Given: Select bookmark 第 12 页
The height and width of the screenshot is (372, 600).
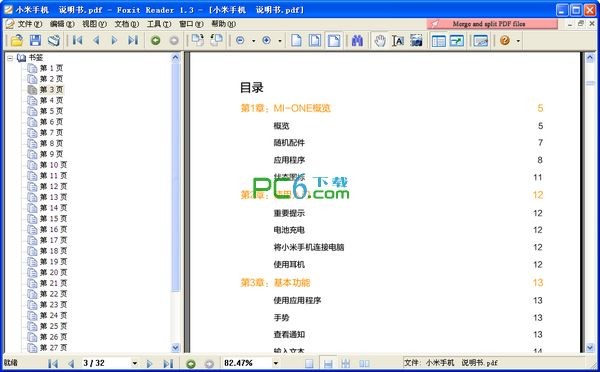Looking at the screenshot, I should tap(53, 186).
